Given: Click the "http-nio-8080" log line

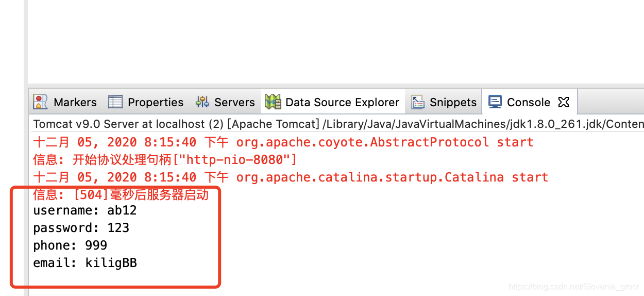Looking at the screenshot, I should [x=165, y=160].
